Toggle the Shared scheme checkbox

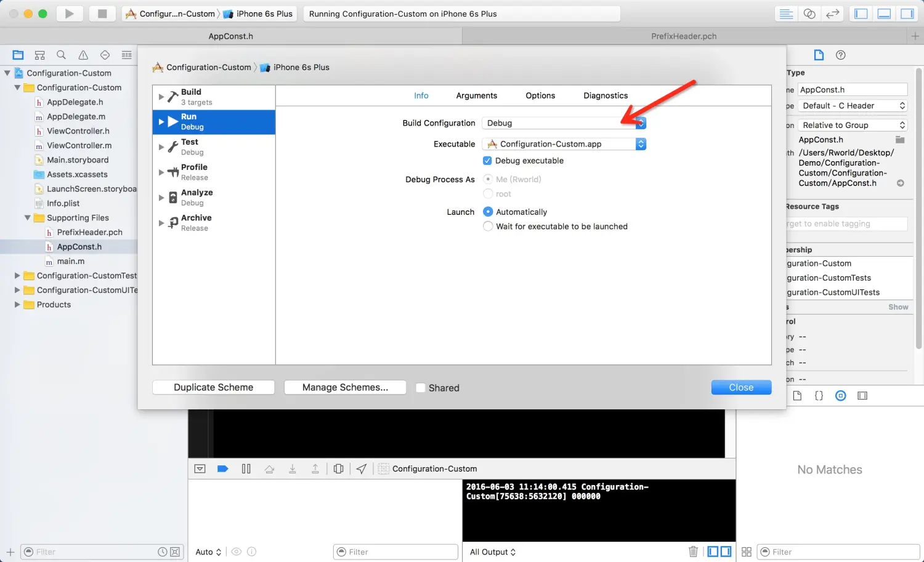point(420,388)
